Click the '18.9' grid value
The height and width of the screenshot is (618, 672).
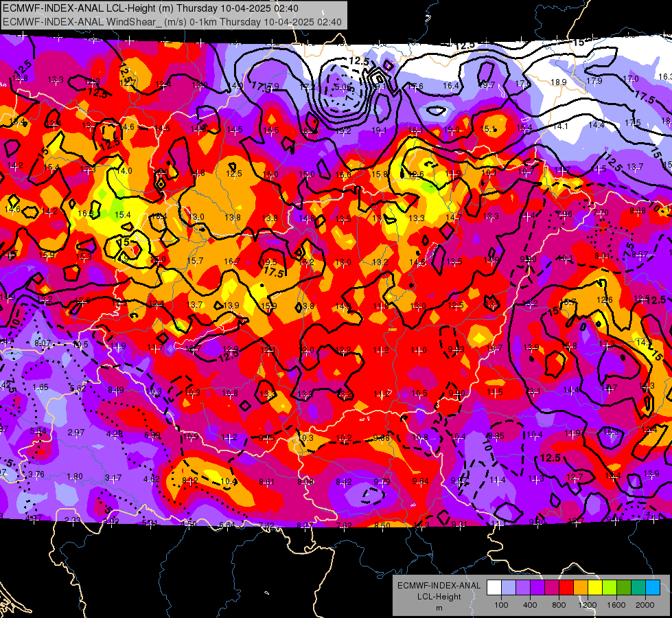coord(559,82)
